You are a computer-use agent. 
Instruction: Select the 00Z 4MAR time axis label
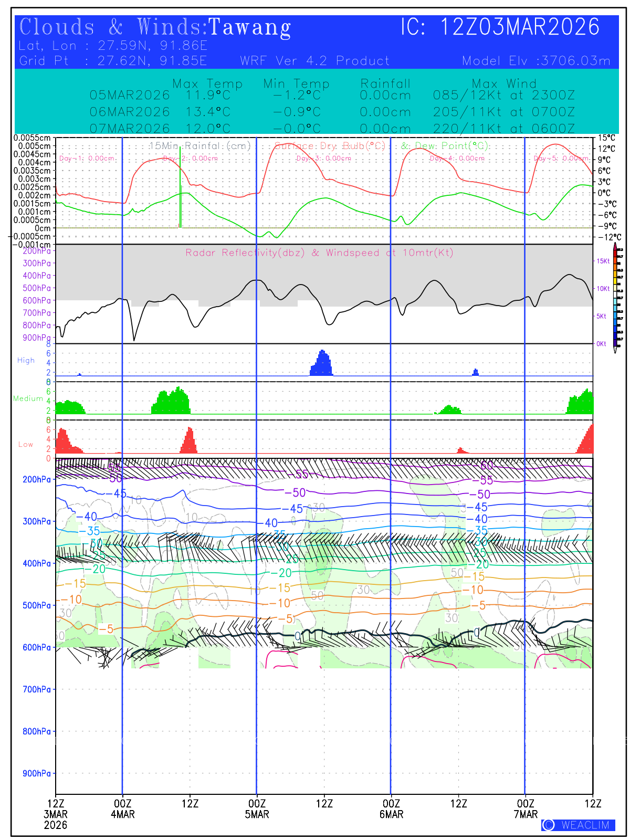click(x=122, y=808)
